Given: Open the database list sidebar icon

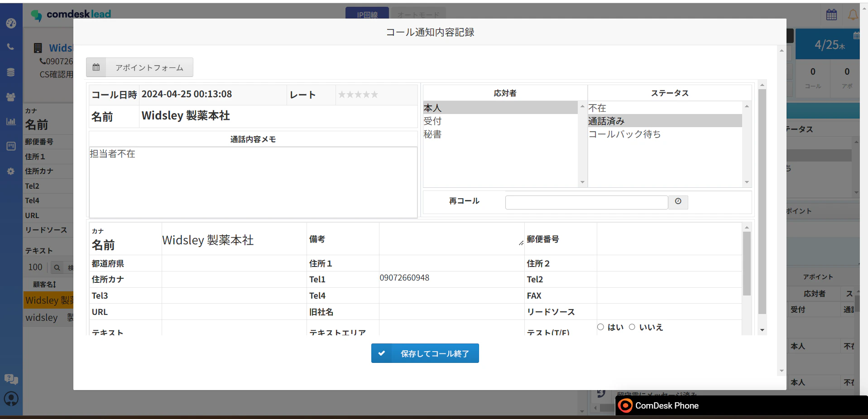Looking at the screenshot, I should coord(11,72).
